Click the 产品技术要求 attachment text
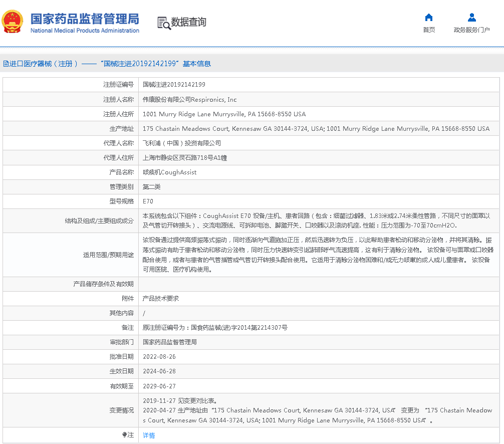The width and height of the screenshot is (504, 444). (160, 298)
